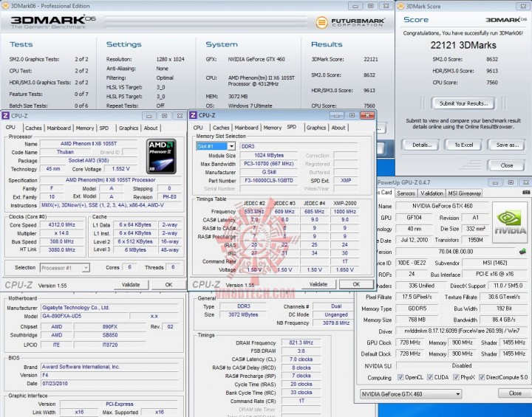Viewport: 532px width, 417px height.
Task: Click the Memory Size 768 MB value in GPU-Z
Action: 417,320
